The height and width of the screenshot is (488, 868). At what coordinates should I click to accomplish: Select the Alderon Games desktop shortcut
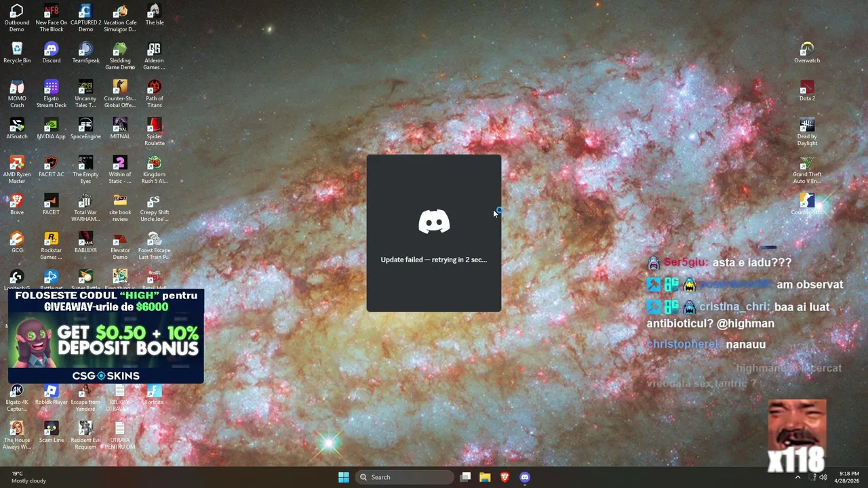tap(154, 56)
